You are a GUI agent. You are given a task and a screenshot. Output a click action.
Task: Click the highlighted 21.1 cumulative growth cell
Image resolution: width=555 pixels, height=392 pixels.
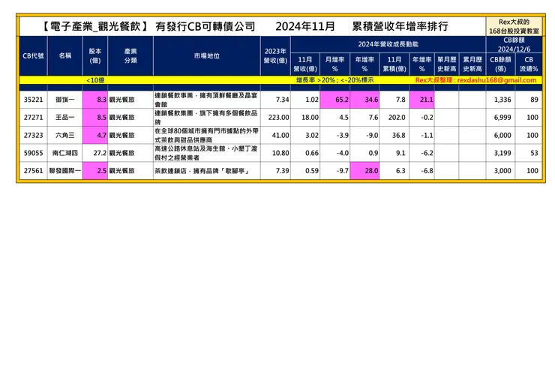pos(422,100)
